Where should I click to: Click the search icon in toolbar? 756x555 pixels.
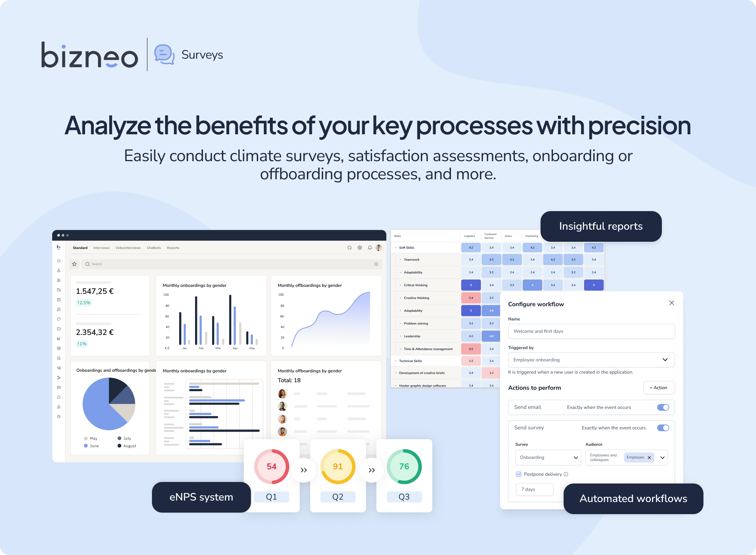tap(350, 248)
